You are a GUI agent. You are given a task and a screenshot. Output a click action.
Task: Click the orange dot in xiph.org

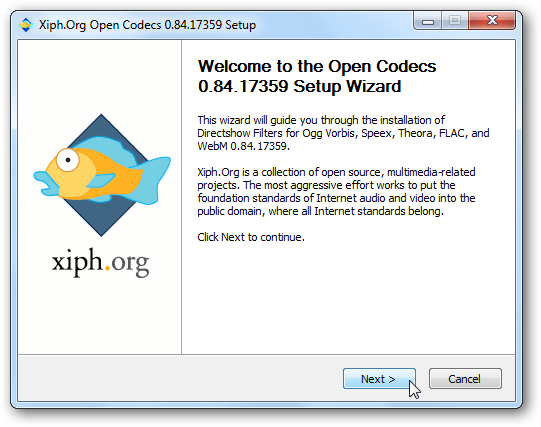(x=107, y=267)
